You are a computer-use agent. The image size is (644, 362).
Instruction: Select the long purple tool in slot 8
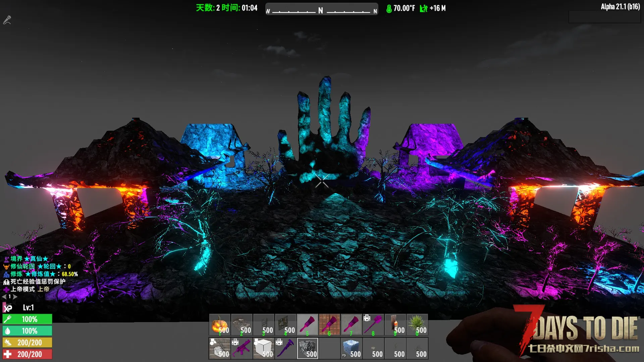(373, 324)
